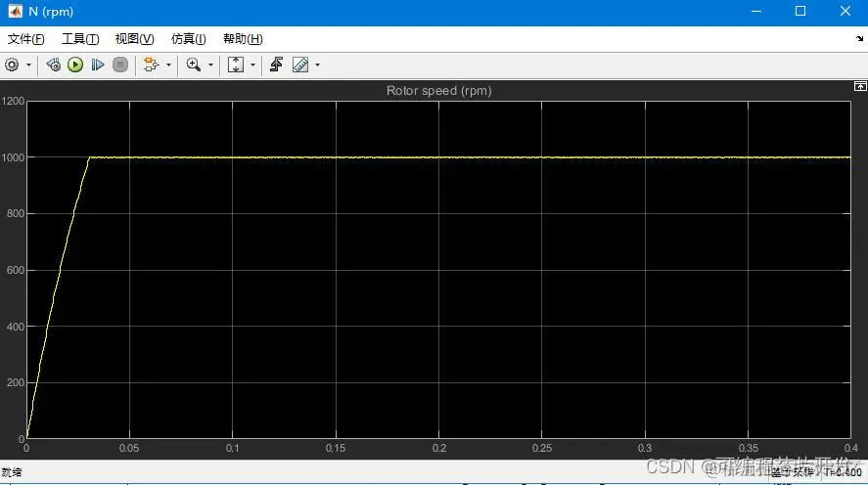Click the '就绪' status text

click(x=12, y=472)
